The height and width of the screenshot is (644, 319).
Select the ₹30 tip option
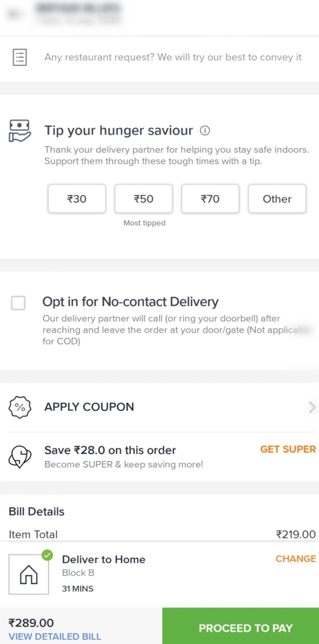click(x=77, y=199)
